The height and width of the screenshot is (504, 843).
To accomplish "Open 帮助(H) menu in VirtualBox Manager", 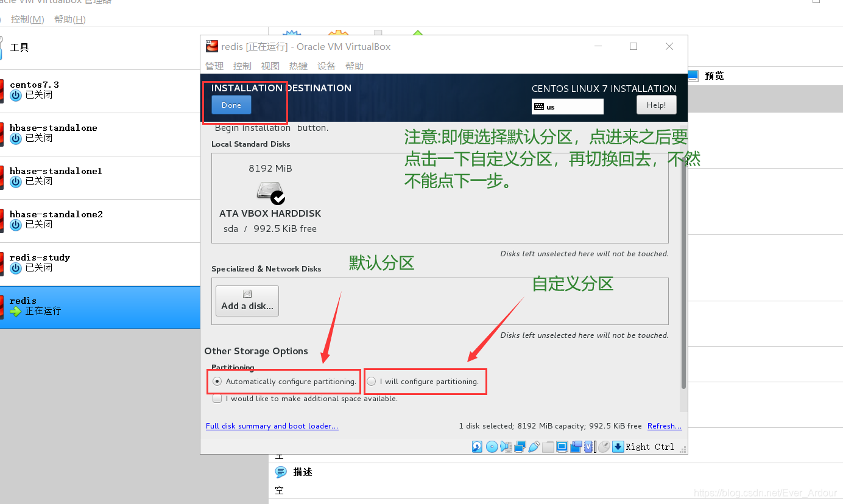I will 70,19.
